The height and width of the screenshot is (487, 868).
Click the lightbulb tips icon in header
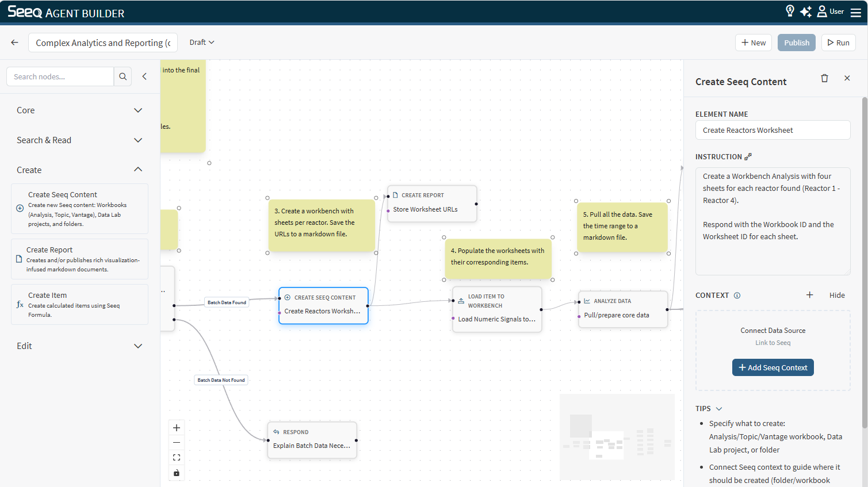click(790, 11)
